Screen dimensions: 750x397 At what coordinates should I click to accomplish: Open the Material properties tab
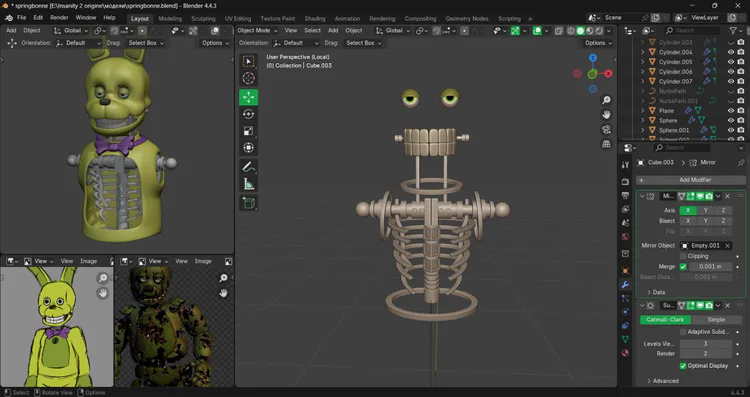click(625, 353)
